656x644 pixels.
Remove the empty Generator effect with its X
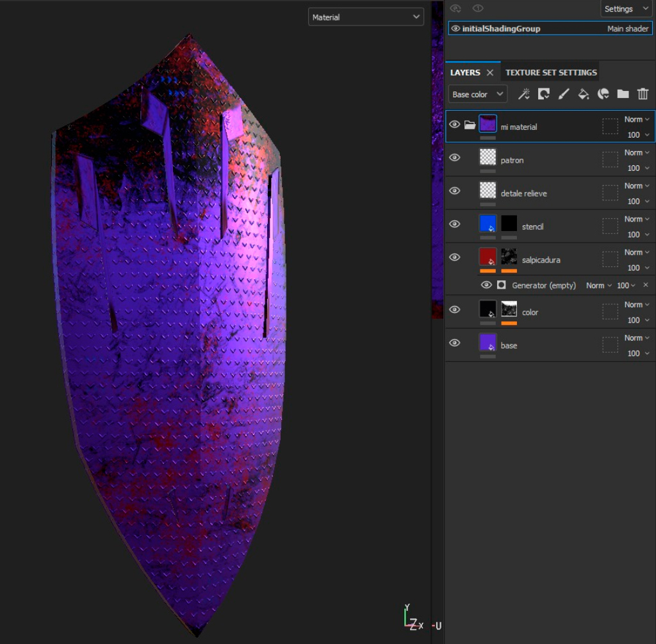[645, 285]
